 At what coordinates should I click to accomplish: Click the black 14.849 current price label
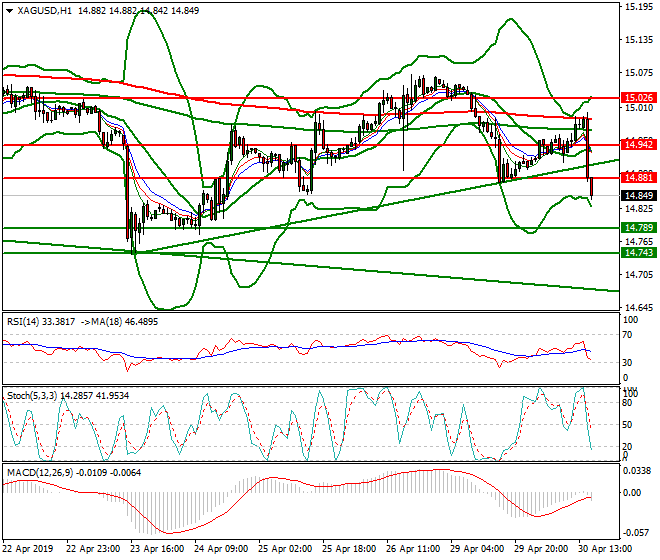tap(639, 196)
